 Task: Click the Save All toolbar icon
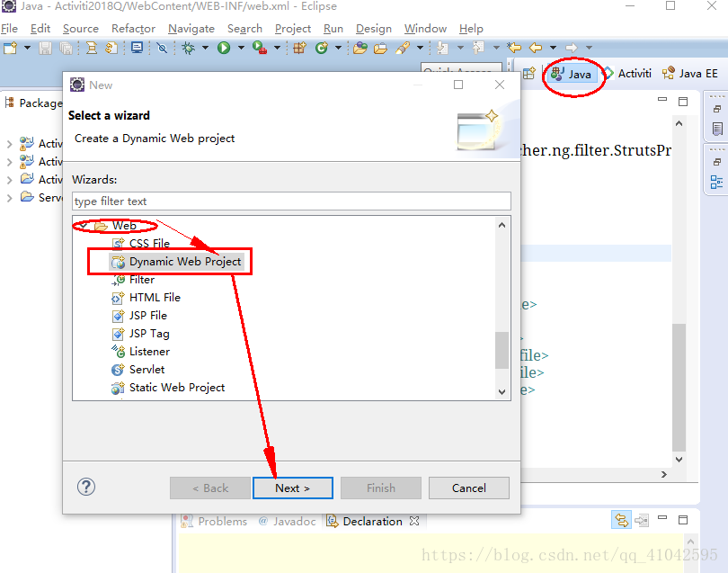point(67,48)
